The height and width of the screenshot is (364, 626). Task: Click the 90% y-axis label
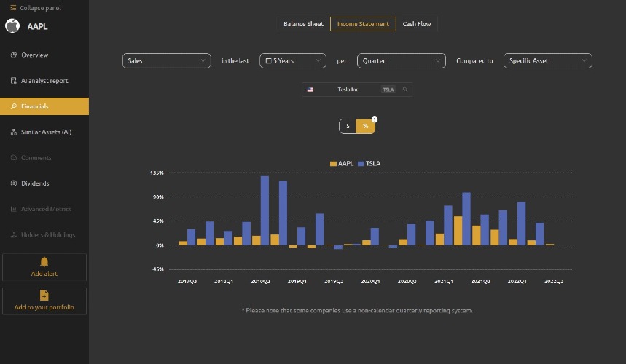pyautogui.click(x=157, y=197)
